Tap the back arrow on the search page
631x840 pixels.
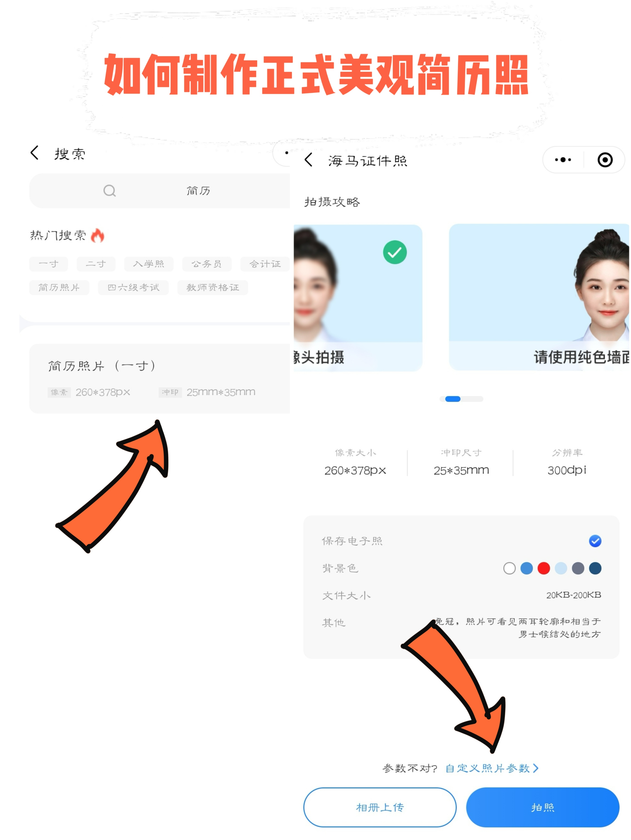35,153
